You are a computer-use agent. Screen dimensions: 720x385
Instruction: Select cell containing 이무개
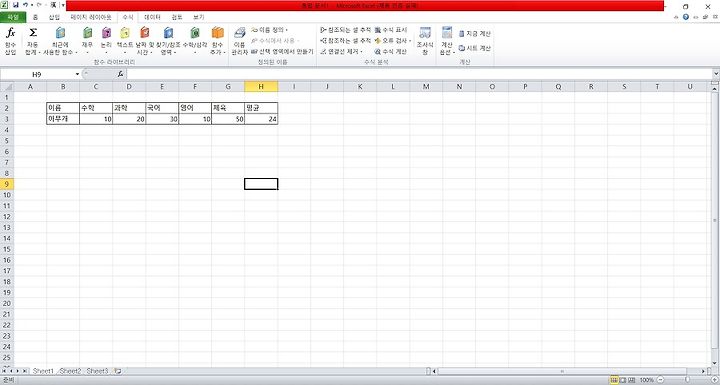pos(63,119)
